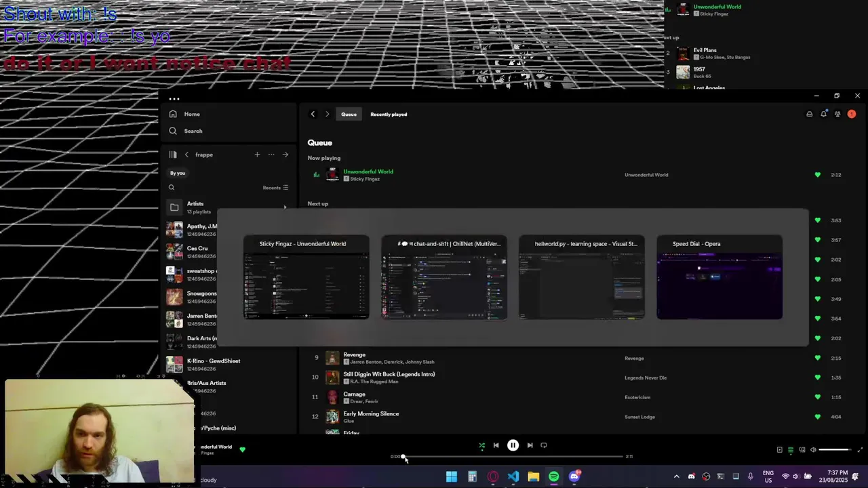Viewport: 868px width, 488px height.
Task: Select ChillNet Discord window thumbnail
Action: [x=444, y=277]
